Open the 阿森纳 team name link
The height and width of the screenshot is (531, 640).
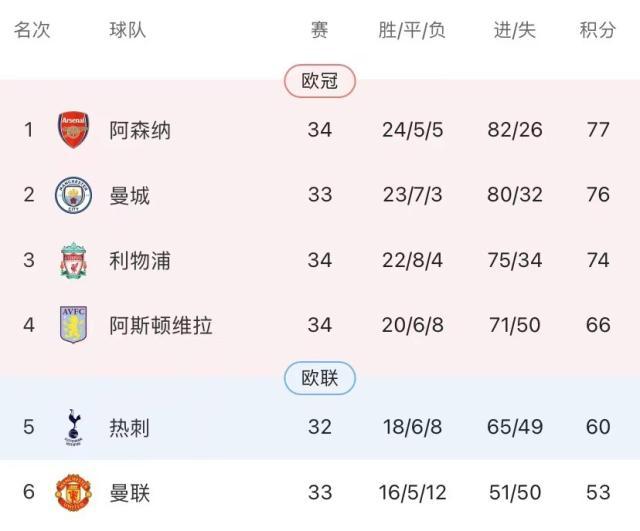pos(140,131)
